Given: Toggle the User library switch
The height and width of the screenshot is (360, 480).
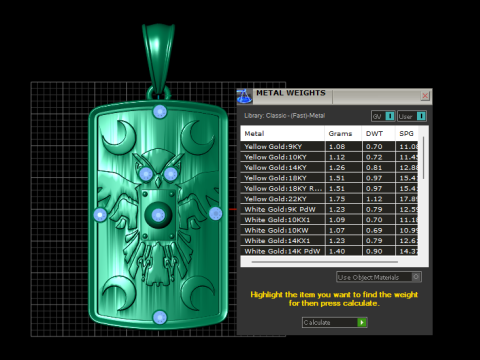Looking at the screenshot, I should click(x=412, y=116).
